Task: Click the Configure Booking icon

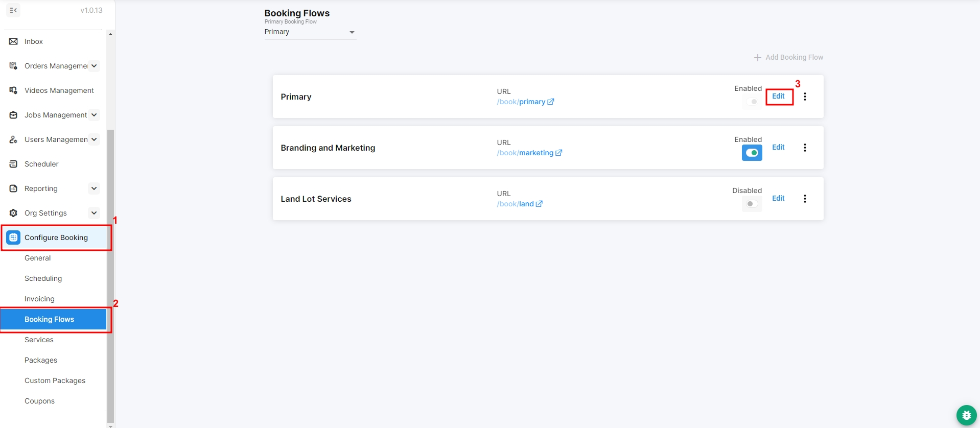Action: coord(13,237)
